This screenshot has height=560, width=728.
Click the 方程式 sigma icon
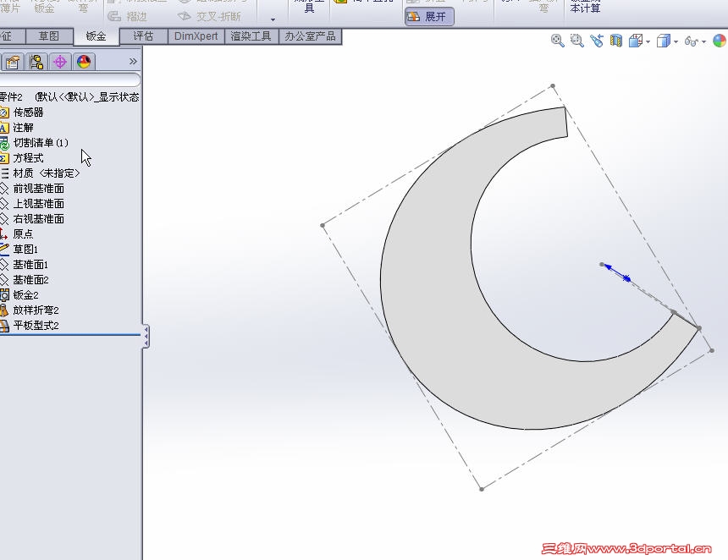point(3,158)
